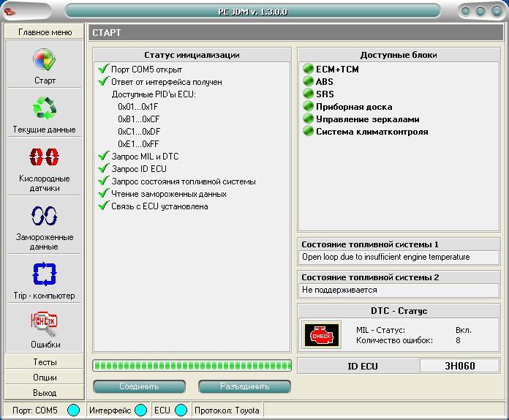Open the Опции menu section
509x420 pixels.
pos(45,378)
